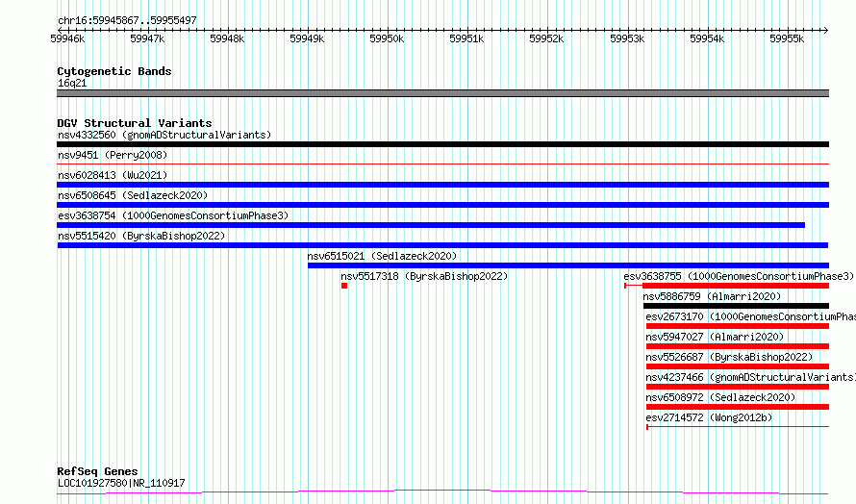This screenshot has width=856, height=504.
Task: Open esv3638754 (1000GenomesConsortiumPhase3) label
Action: [x=173, y=215]
